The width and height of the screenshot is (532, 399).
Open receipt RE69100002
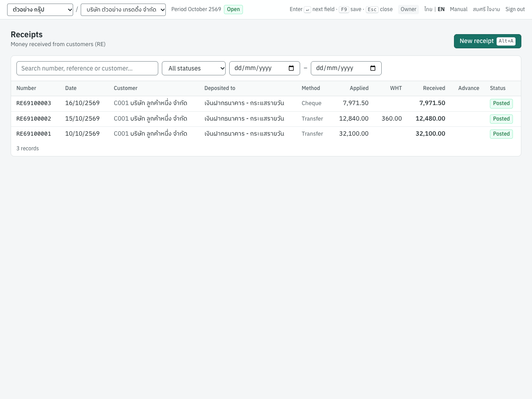pyautogui.click(x=34, y=119)
